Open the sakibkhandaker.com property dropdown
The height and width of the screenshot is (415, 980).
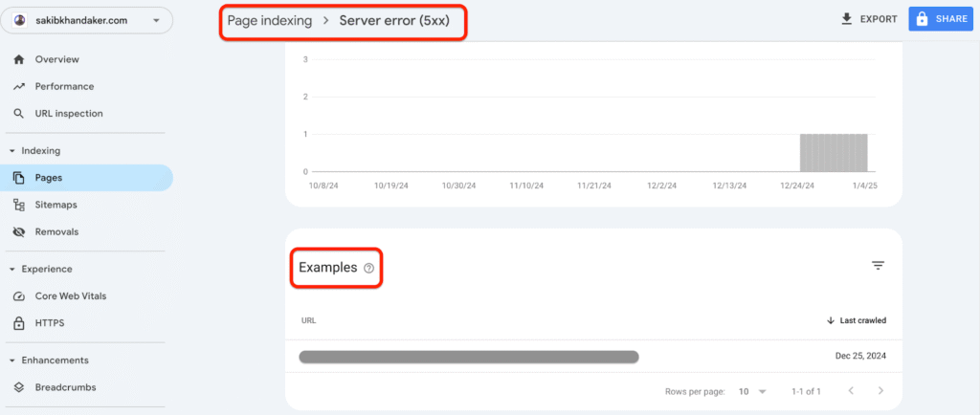(x=88, y=20)
